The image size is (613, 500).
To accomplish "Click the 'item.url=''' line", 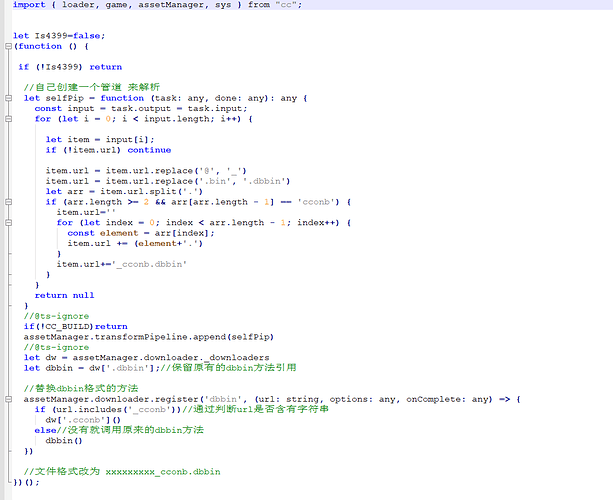I will point(86,212).
